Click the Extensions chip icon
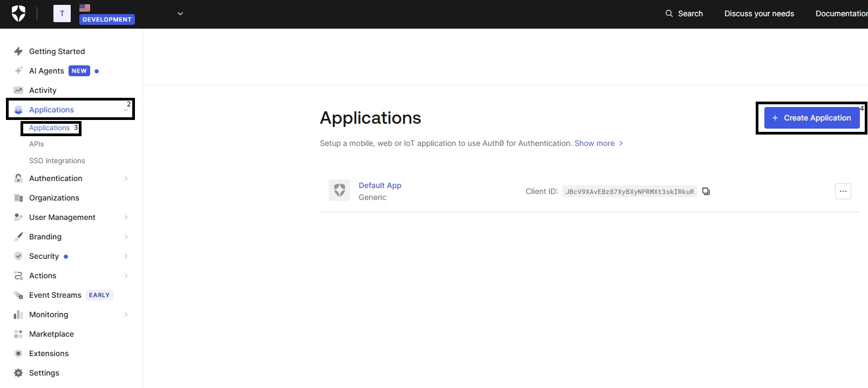The width and height of the screenshot is (868, 388). click(18, 353)
